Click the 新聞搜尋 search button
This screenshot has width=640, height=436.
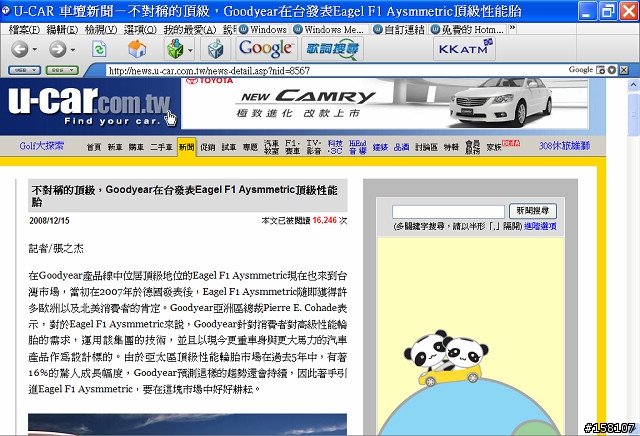(x=533, y=211)
